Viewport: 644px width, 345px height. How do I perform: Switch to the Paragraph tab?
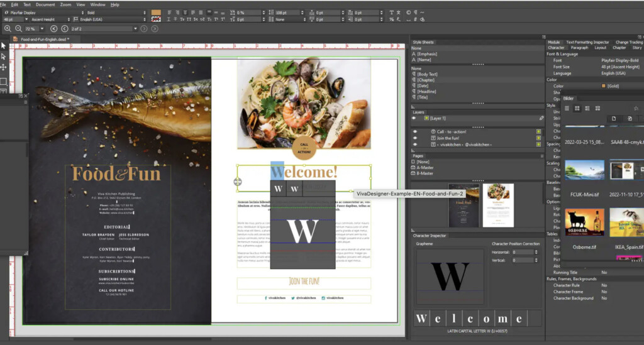coord(579,48)
